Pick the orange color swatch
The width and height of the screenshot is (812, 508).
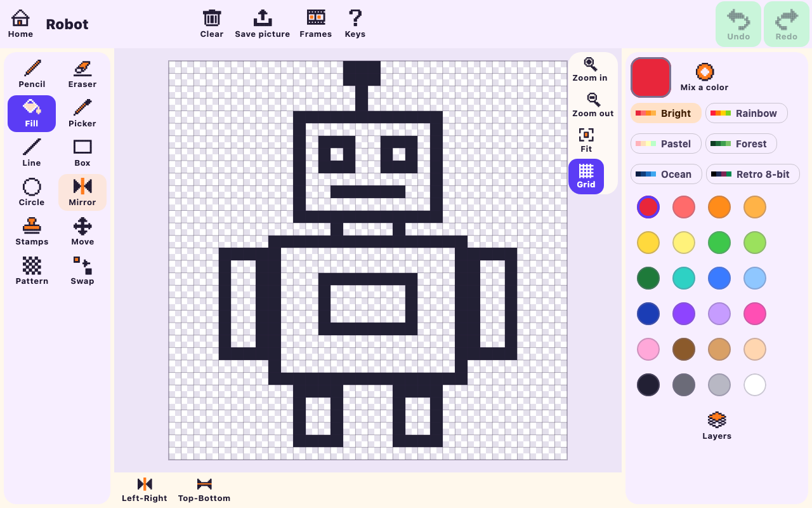pyautogui.click(x=719, y=207)
